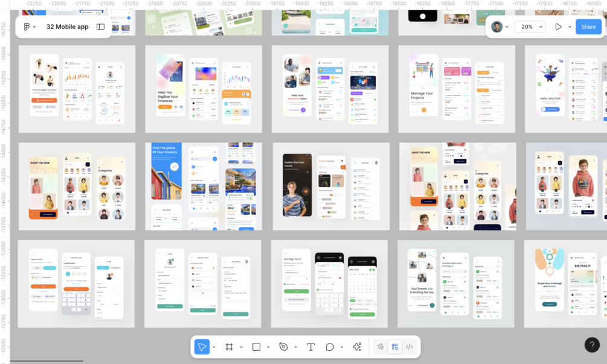Viewport: 607px width, 364px height.
Task: Click the file name 32 Mobile app
Action: [x=68, y=27]
